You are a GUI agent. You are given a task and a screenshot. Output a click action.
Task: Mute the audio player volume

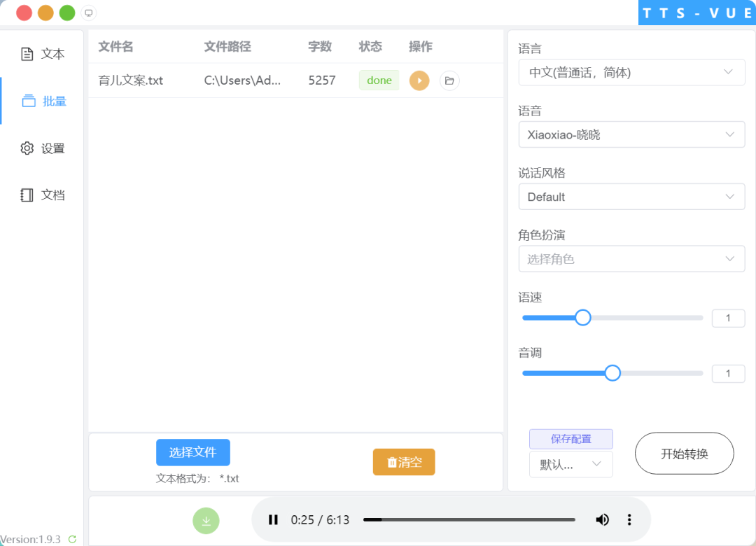pyautogui.click(x=602, y=520)
